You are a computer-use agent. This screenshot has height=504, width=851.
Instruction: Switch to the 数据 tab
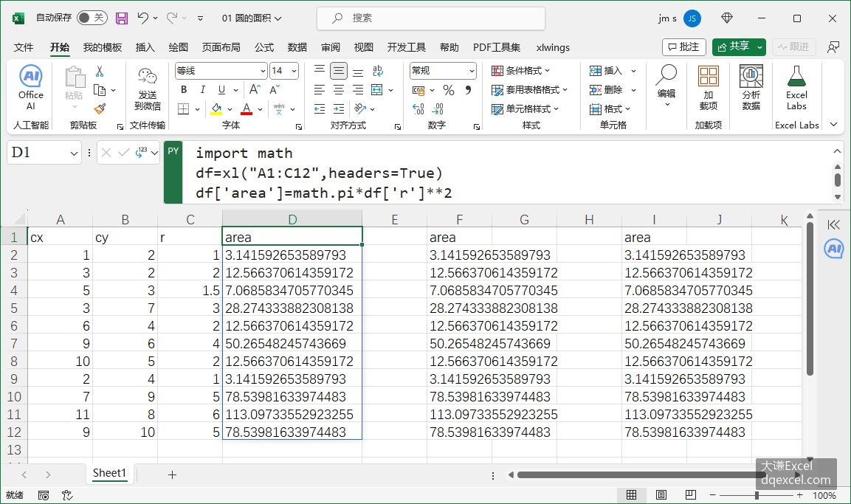297,47
